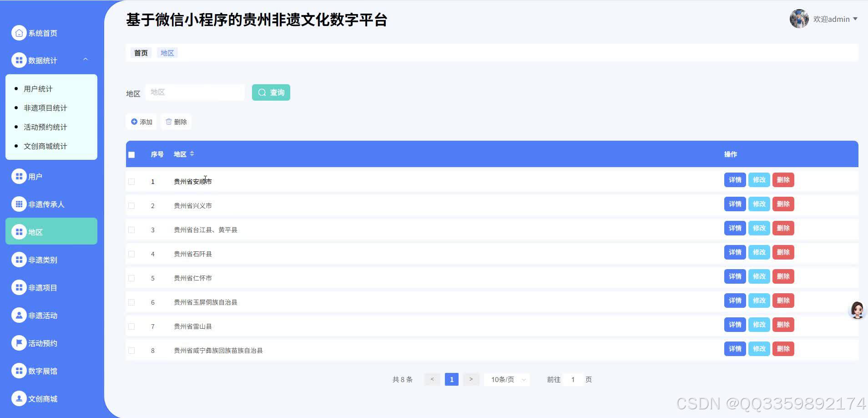Open the 10条/页 page size dropdown
This screenshot has height=418, width=868.
[x=508, y=379]
